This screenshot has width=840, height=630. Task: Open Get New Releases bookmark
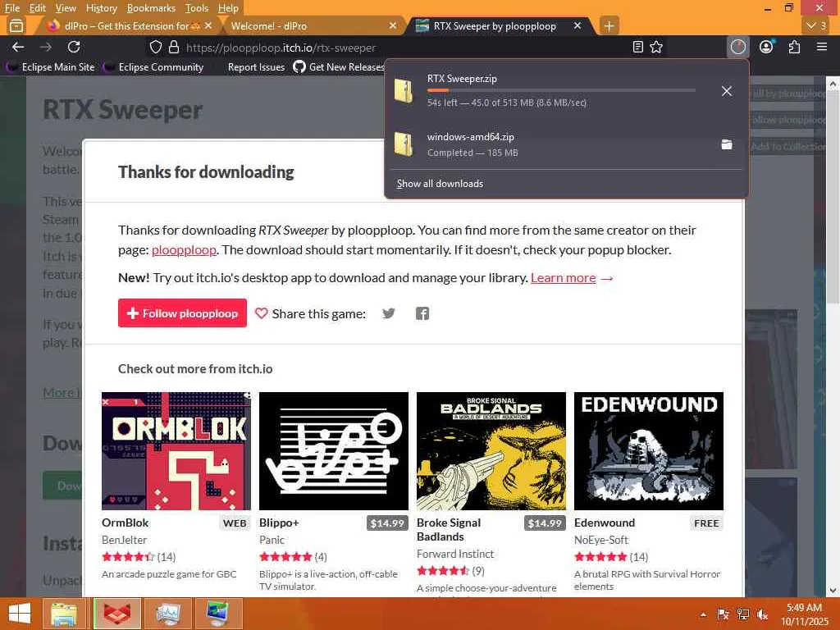point(339,67)
